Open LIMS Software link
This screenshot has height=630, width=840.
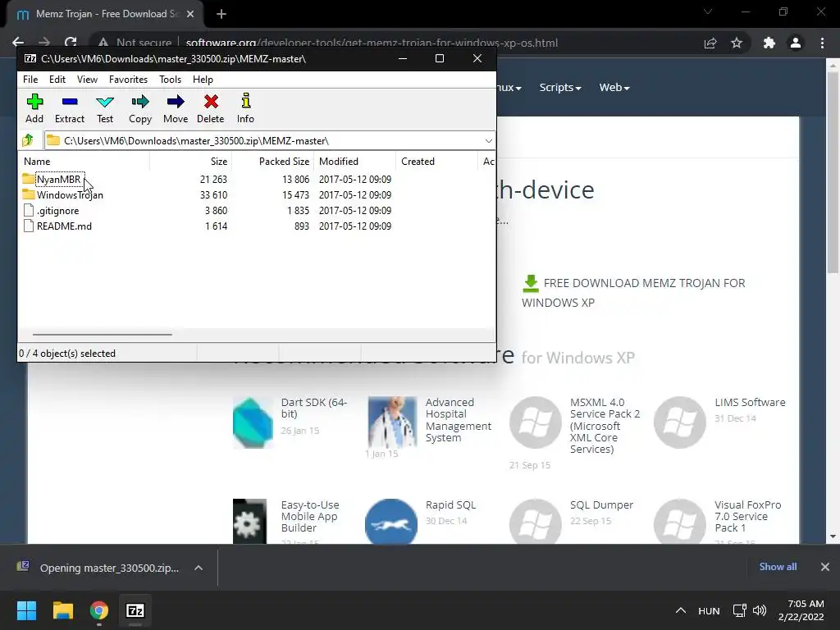pyautogui.click(x=750, y=402)
